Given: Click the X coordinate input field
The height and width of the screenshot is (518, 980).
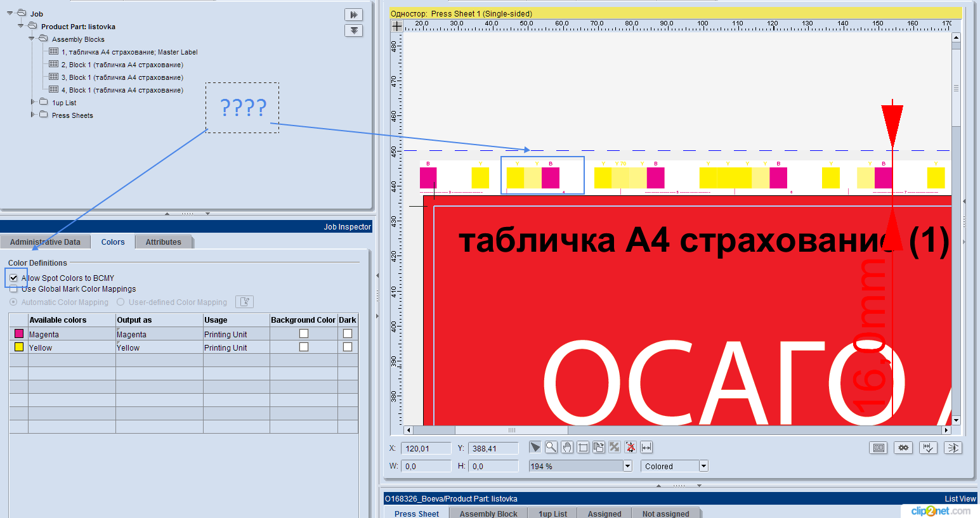Looking at the screenshot, I should point(426,448).
